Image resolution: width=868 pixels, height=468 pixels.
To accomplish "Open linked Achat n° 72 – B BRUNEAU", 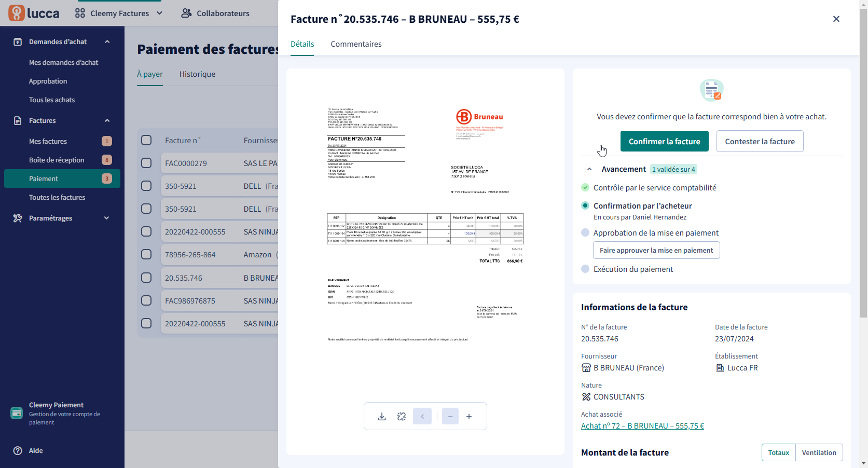I will point(642,426).
